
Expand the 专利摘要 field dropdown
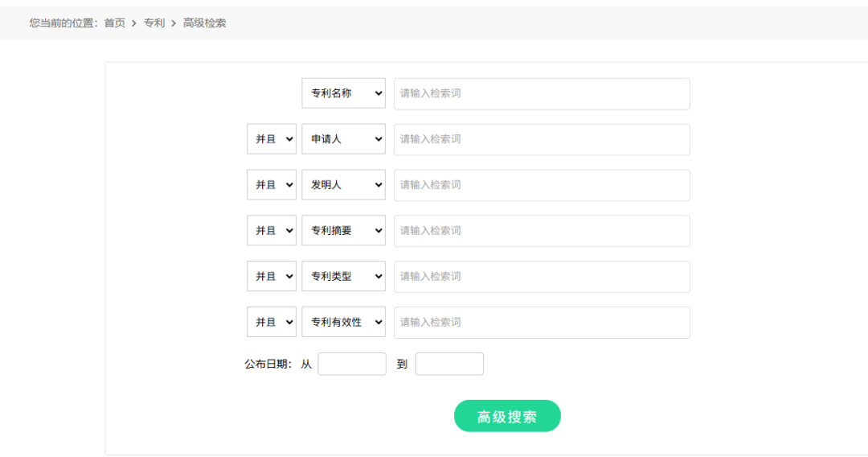coord(343,231)
